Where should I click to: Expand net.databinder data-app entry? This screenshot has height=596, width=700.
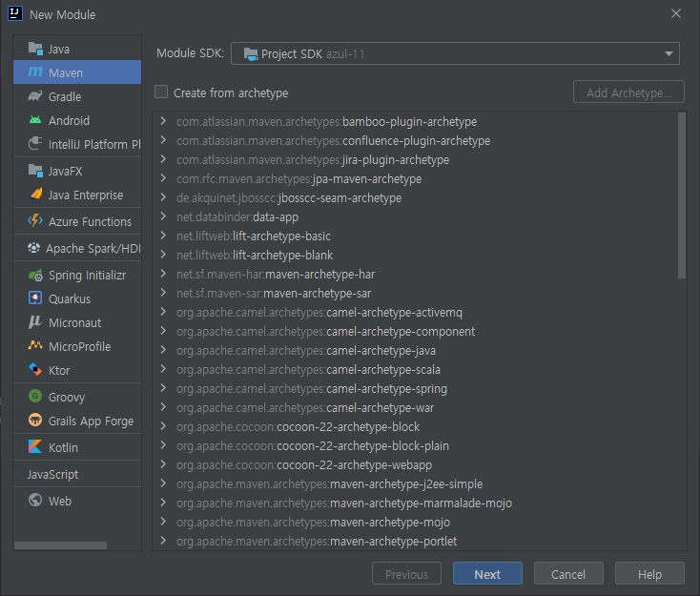pyautogui.click(x=163, y=216)
